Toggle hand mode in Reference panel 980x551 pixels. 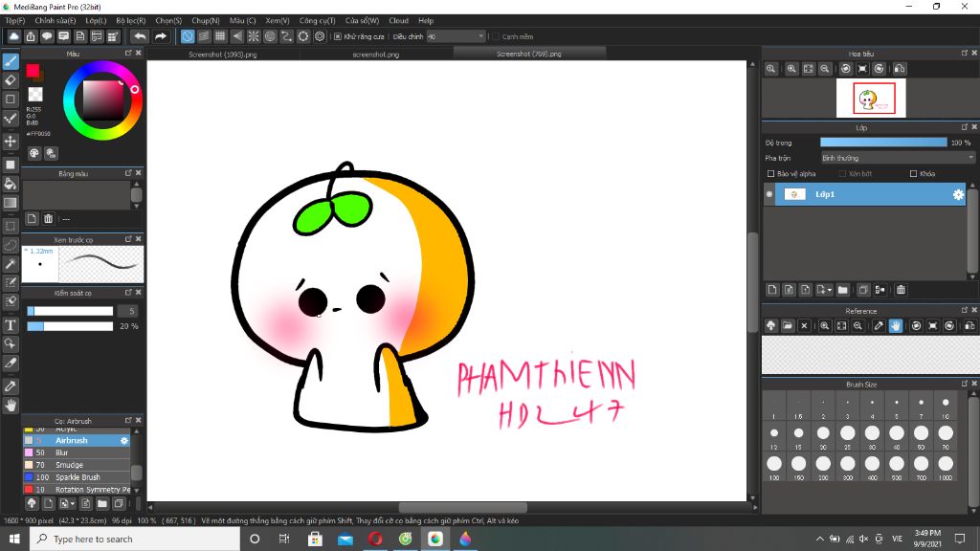click(x=896, y=325)
